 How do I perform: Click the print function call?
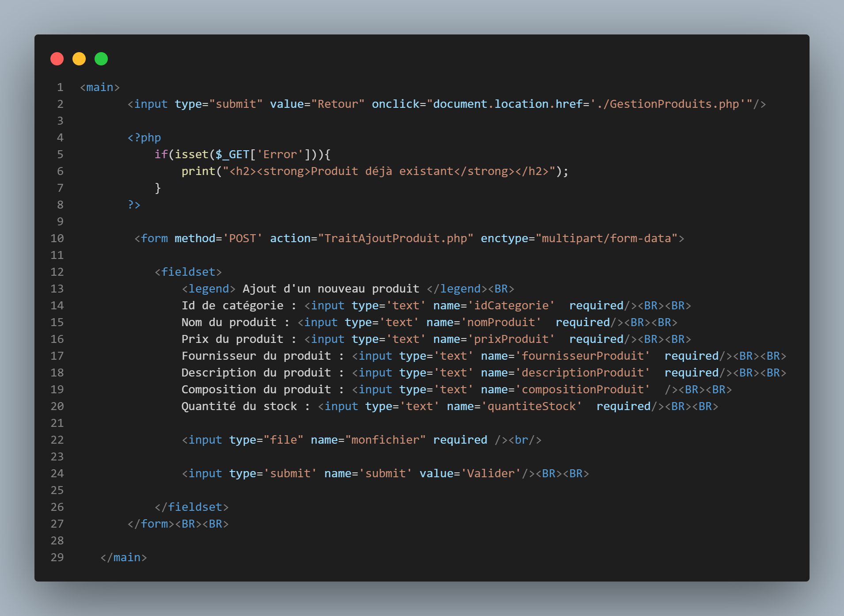point(198,171)
